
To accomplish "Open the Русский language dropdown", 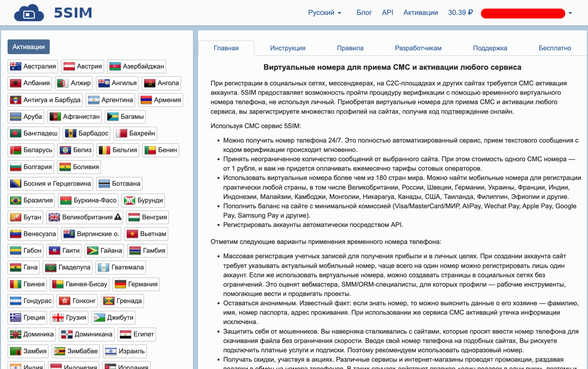I will coord(324,13).
